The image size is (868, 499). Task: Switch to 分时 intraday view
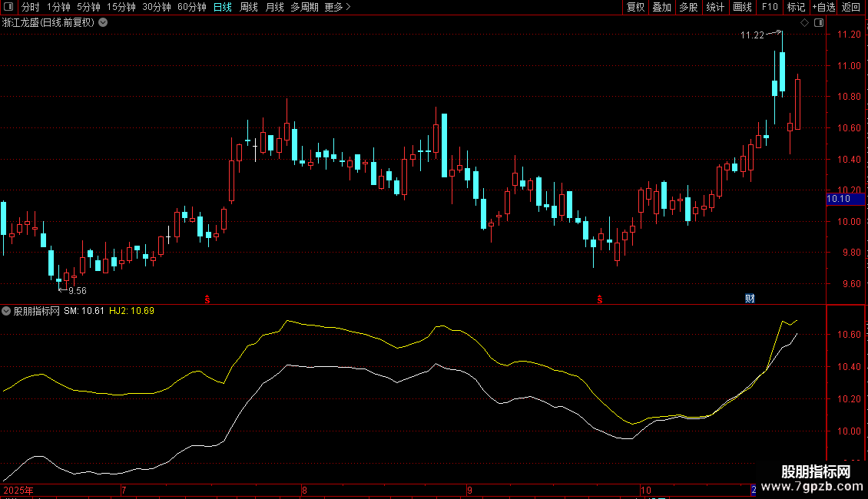(31, 7)
